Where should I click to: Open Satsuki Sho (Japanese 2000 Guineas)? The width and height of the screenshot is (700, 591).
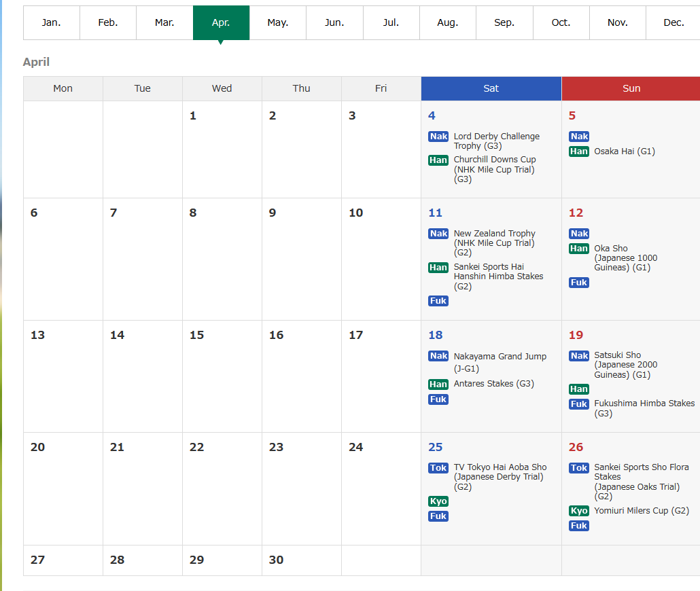pyautogui.click(x=625, y=365)
